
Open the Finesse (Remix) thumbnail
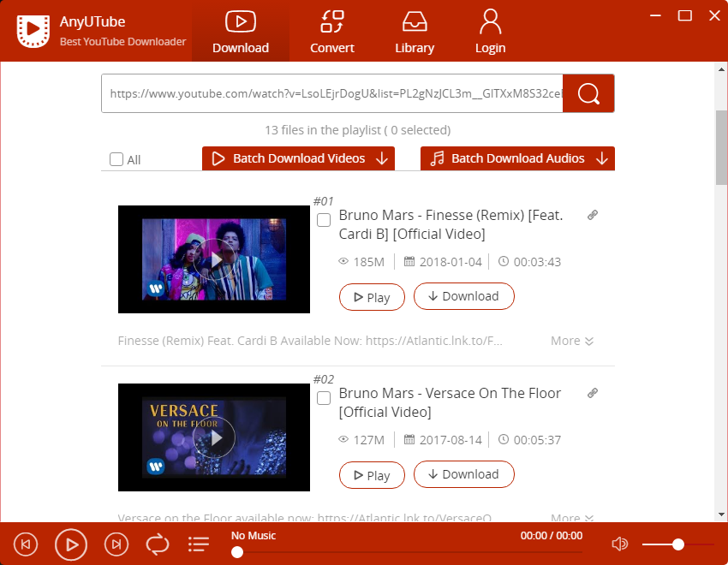click(x=214, y=259)
